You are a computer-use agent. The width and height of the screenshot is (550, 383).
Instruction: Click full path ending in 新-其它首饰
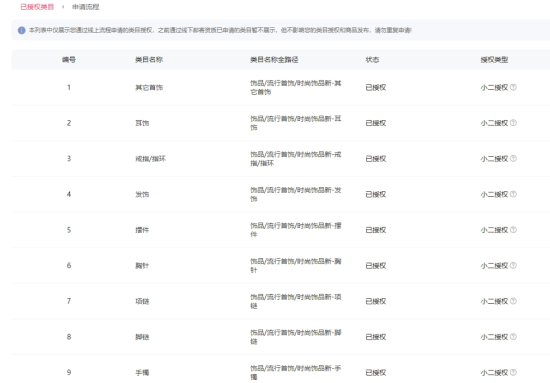pos(296,87)
